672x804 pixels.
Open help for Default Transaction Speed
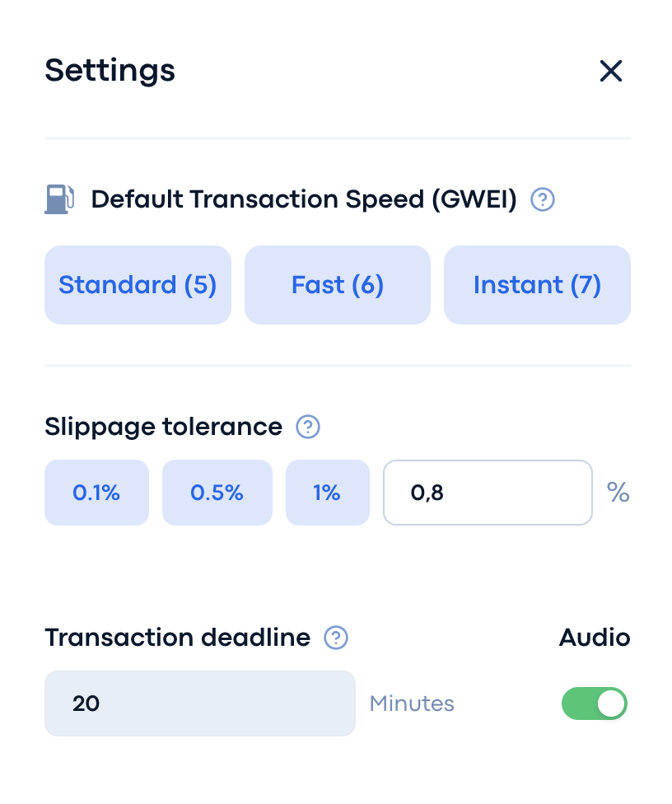click(x=543, y=199)
